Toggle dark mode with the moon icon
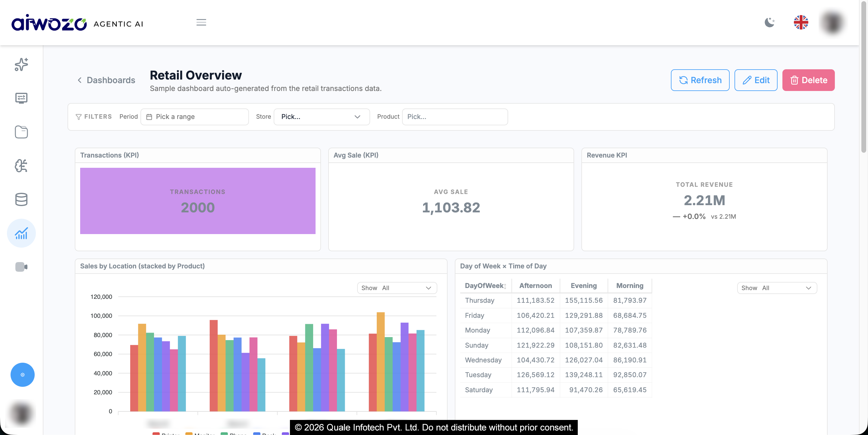868x435 pixels. click(x=769, y=23)
